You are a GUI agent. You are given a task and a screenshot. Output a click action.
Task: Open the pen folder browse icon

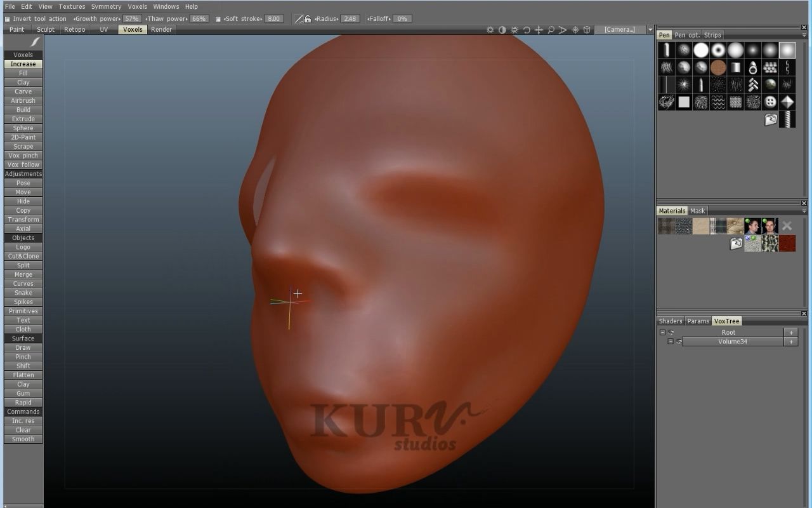click(770, 119)
